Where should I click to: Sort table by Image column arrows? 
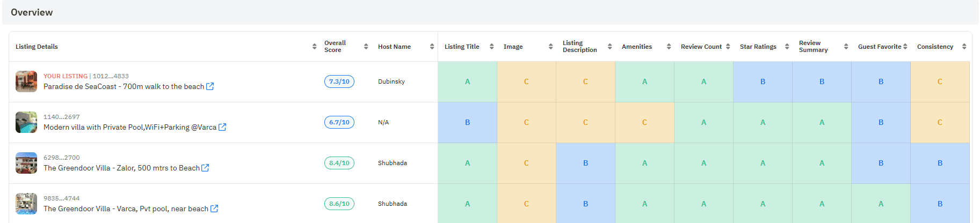point(550,47)
